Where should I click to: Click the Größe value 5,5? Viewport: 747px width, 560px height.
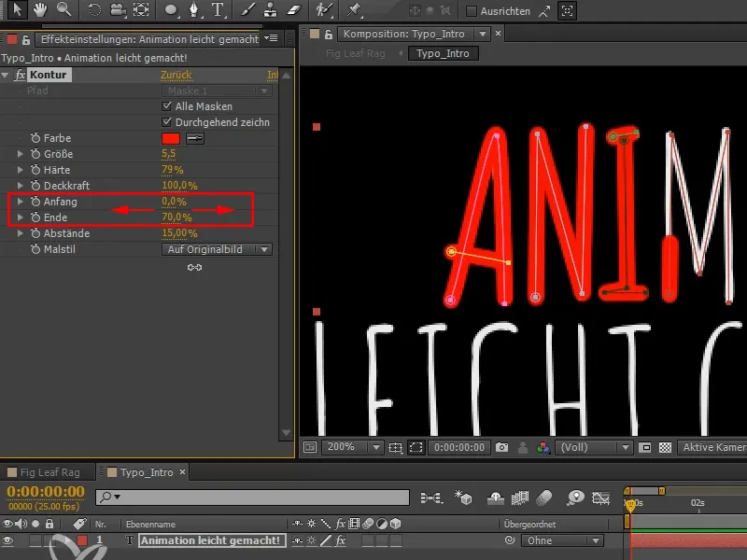click(169, 154)
